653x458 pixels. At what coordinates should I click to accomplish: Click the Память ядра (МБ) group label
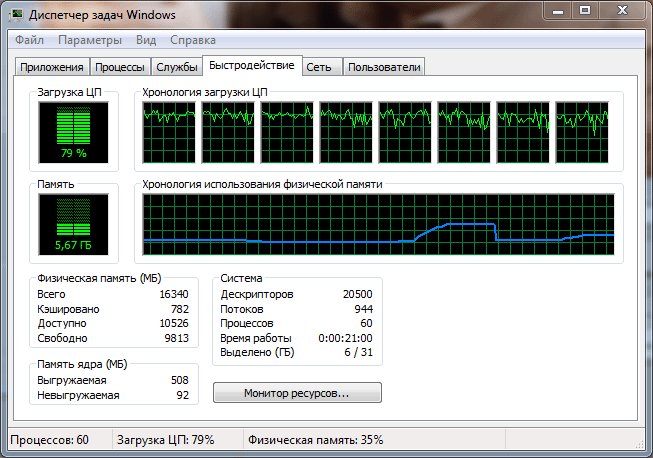pos(82,364)
